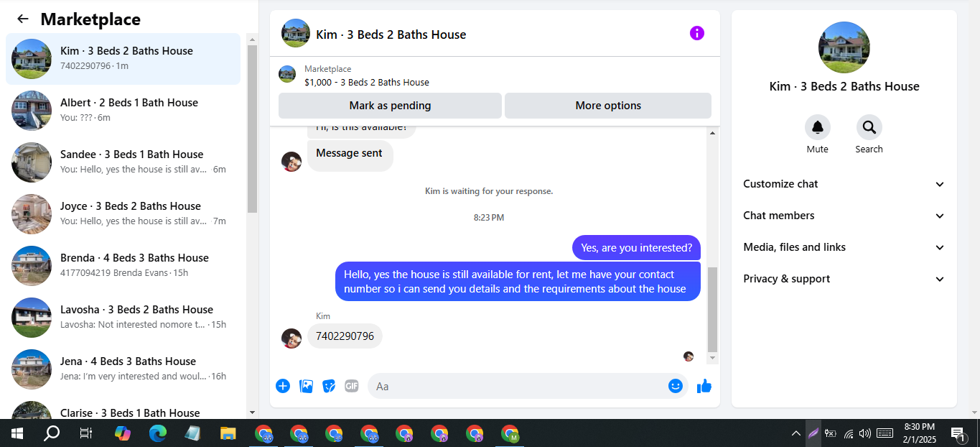Click More options button
This screenshot has height=447, width=980.
pyautogui.click(x=608, y=106)
